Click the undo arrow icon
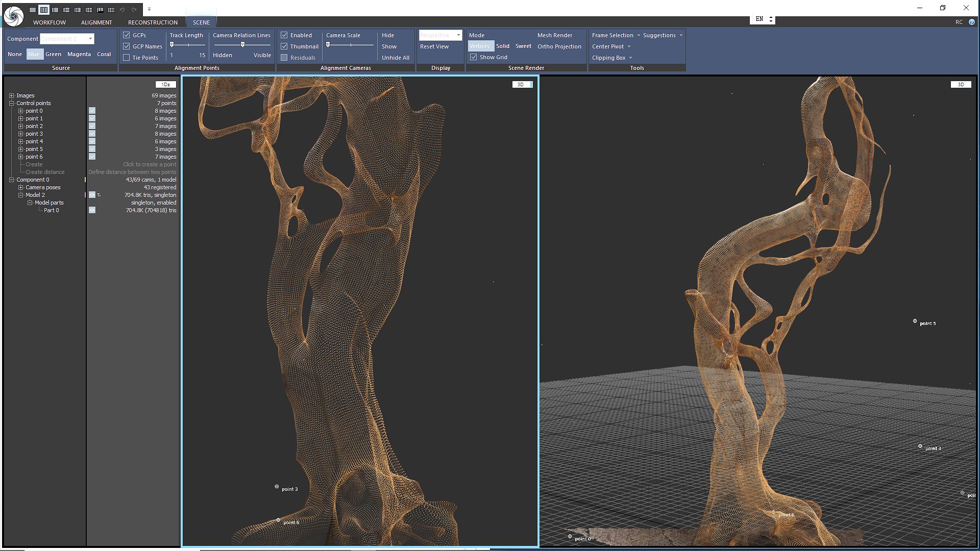 click(x=122, y=10)
